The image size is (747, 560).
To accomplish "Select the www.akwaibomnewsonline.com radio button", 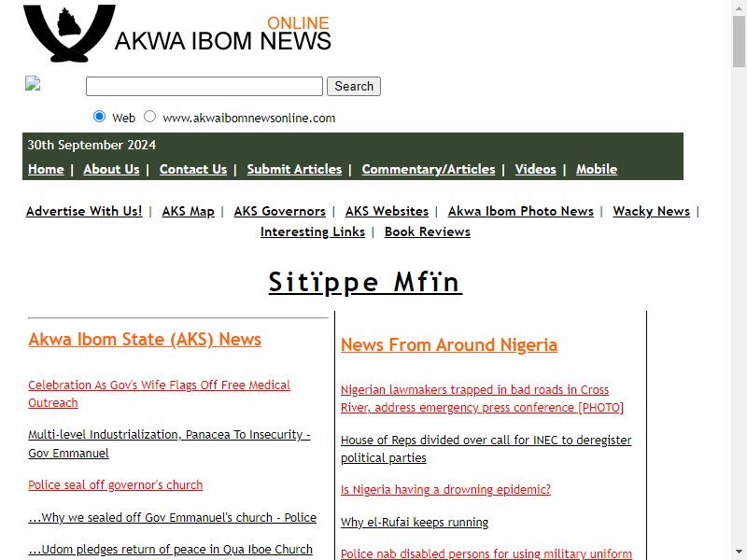I will (149, 116).
